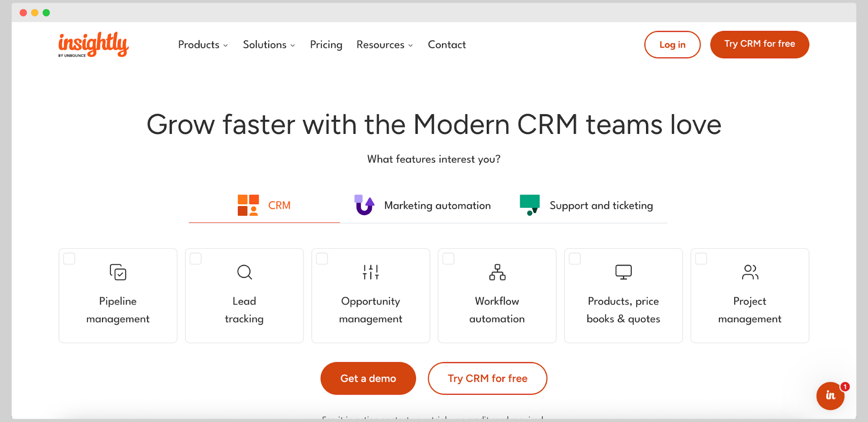Open the Contact page
This screenshot has width=868, height=422.
coord(447,45)
